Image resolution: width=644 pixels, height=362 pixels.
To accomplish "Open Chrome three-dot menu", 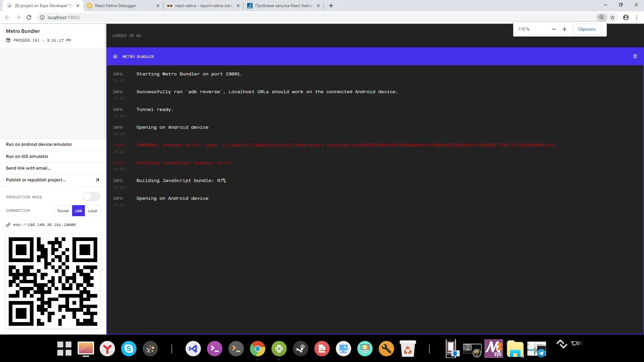I will [x=637, y=17].
